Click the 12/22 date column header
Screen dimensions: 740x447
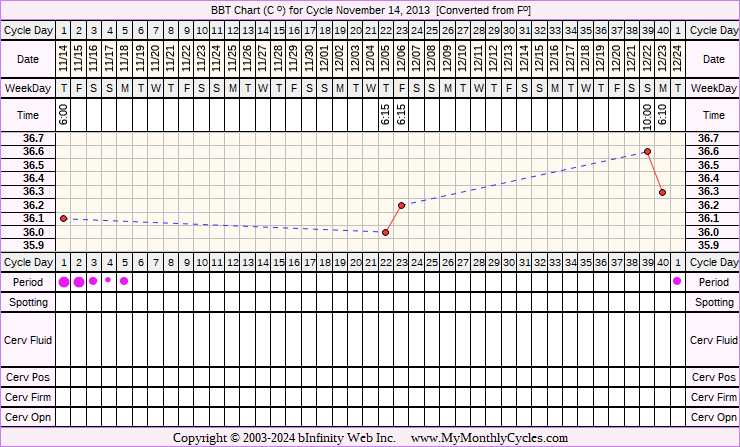click(647, 60)
